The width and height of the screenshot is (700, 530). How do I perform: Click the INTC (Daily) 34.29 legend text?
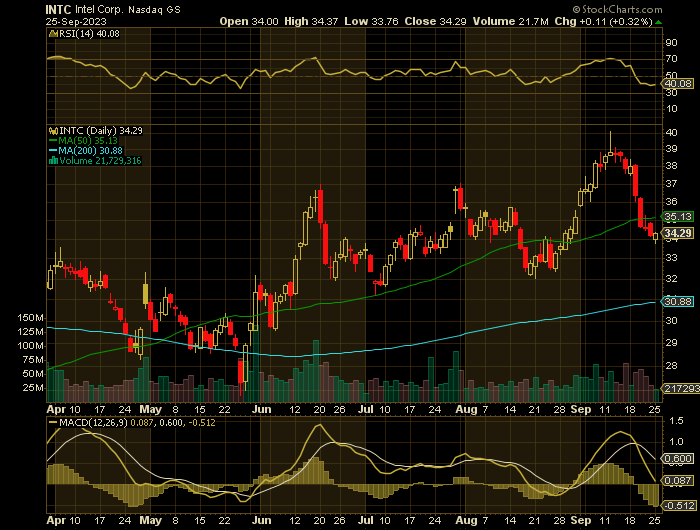(x=101, y=131)
